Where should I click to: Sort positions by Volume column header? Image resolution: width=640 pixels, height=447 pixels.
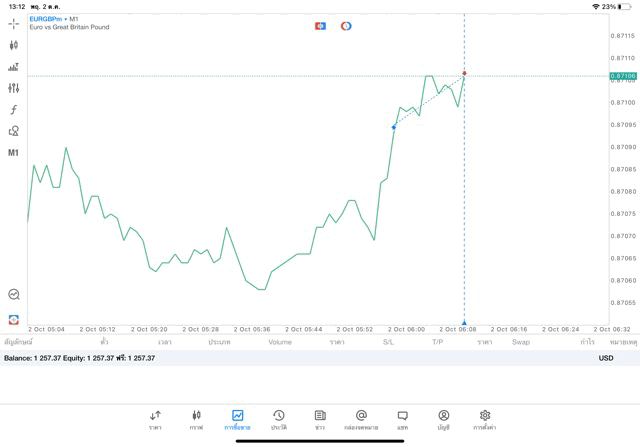click(280, 342)
